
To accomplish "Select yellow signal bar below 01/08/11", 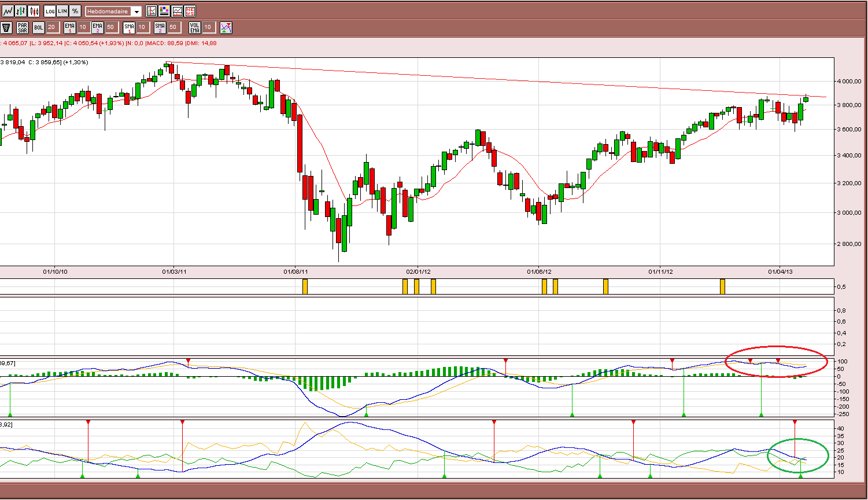I will (x=305, y=286).
